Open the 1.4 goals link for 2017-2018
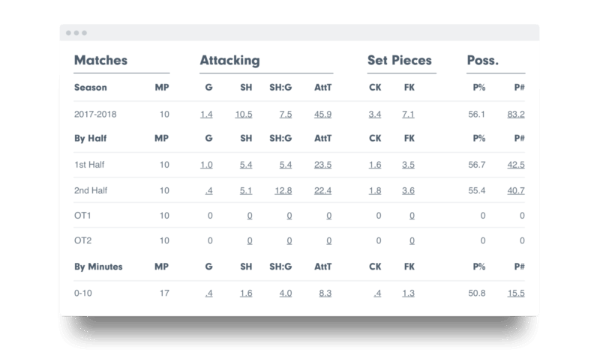Viewport: 600px width, 364px height. click(206, 114)
